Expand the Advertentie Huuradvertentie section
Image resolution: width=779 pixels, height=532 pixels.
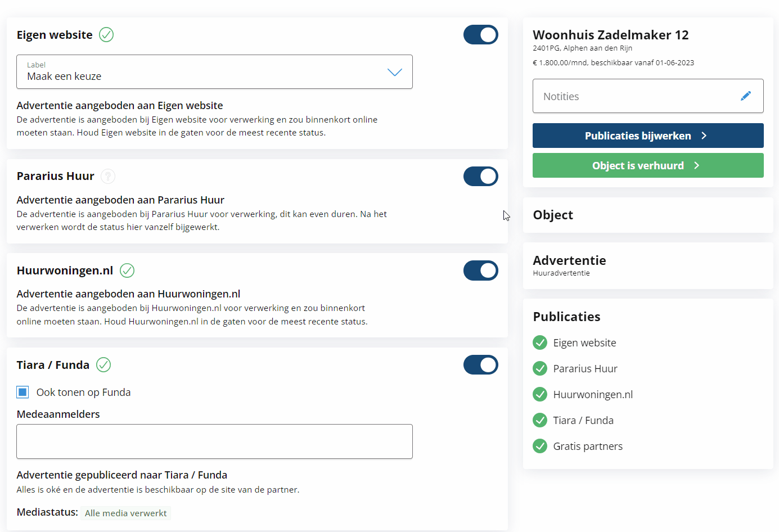[x=648, y=265]
